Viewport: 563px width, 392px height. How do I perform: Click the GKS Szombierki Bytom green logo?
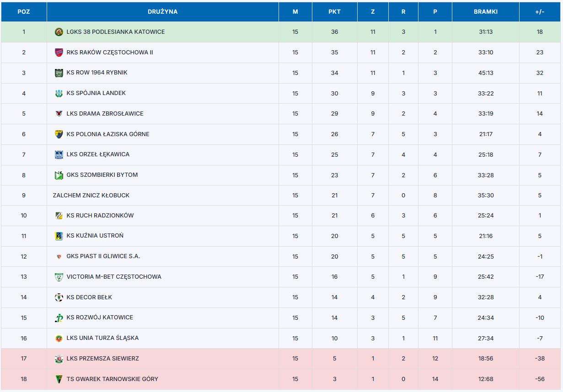pyautogui.click(x=59, y=175)
